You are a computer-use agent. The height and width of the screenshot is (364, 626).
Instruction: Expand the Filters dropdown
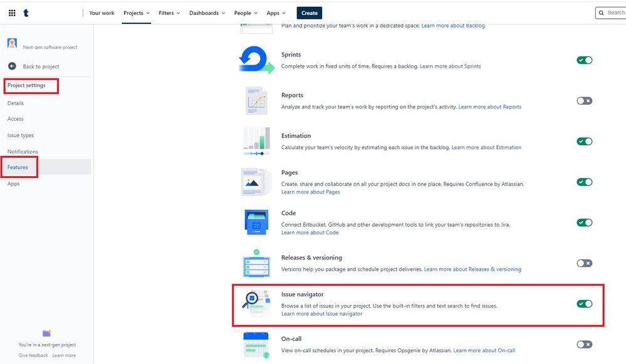pos(169,13)
